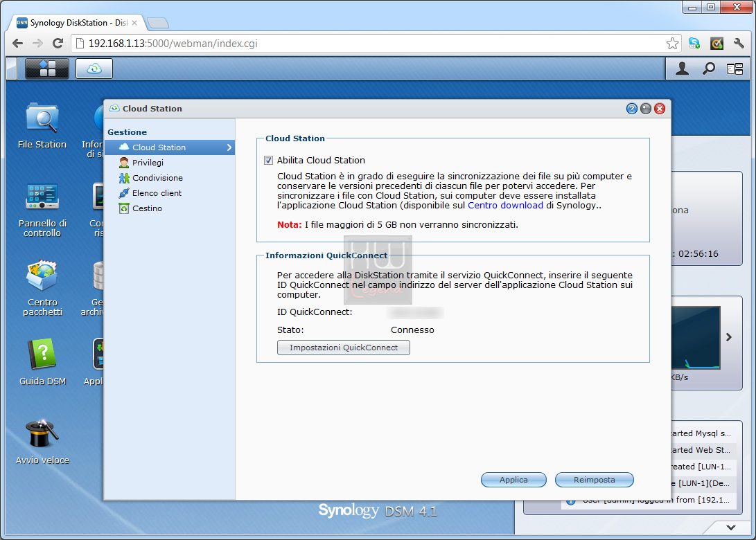Launch Avvio veloce wizard icon

point(42,441)
